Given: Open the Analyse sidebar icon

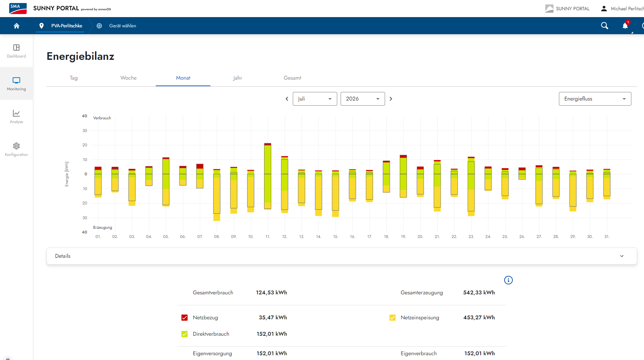Looking at the screenshot, I should 16,117.
